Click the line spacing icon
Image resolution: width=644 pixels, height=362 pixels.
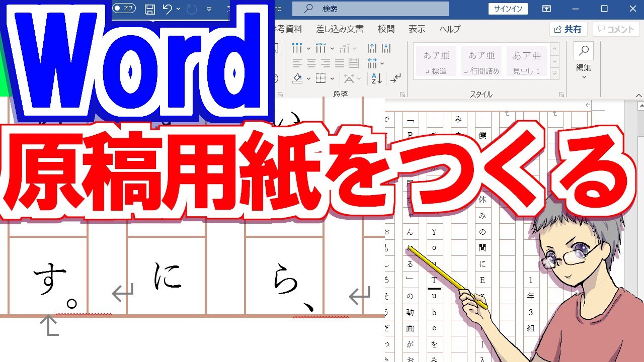pyautogui.click(x=372, y=63)
